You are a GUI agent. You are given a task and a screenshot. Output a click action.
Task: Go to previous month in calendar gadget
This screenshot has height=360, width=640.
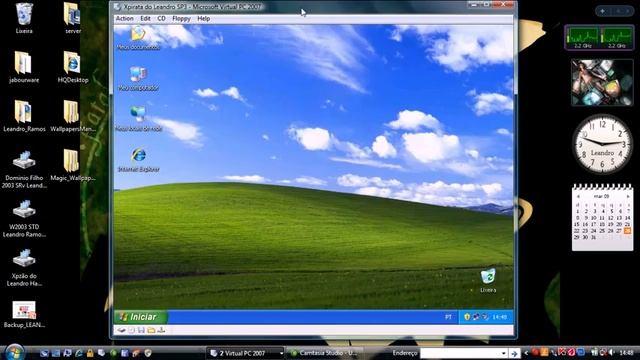tap(578, 196)
